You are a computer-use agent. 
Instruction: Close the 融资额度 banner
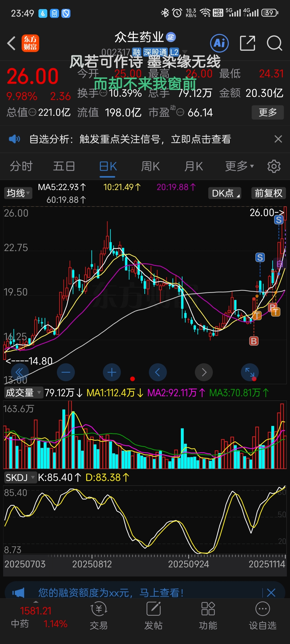271,593
